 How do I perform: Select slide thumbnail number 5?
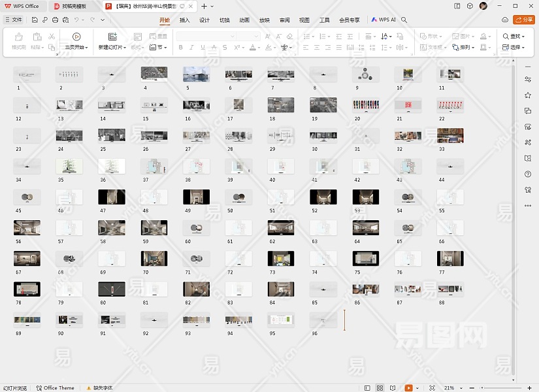pyautogui.click(x=196, y=74)
